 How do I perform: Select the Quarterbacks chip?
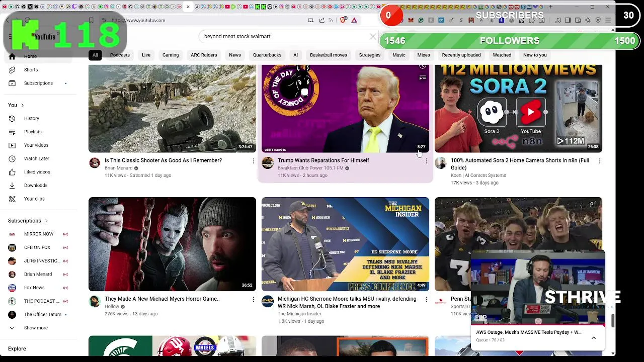coord(267,55)
